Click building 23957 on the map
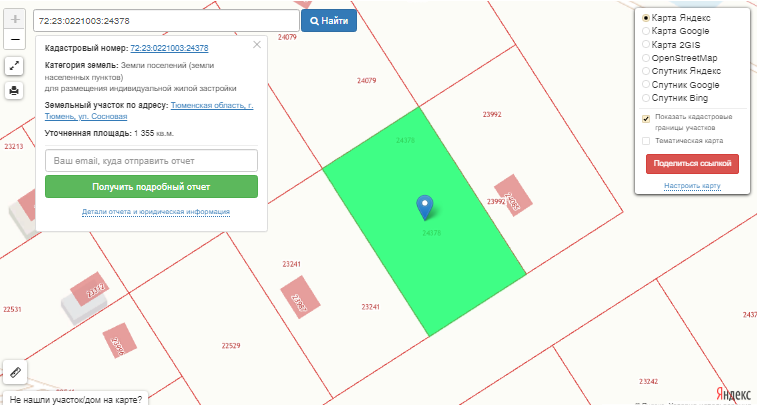The width and height of the screenshot is (760, 405). [x=301, y=297]
